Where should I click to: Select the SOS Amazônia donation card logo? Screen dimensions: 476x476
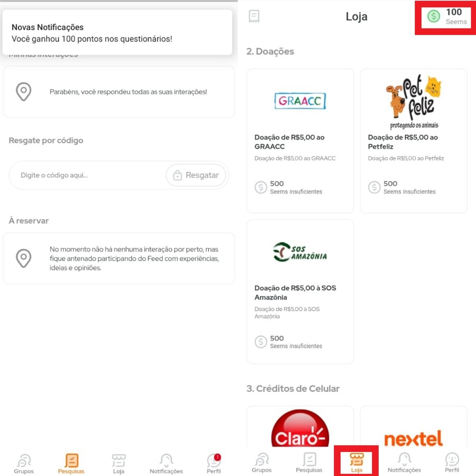tap(300, 252)
